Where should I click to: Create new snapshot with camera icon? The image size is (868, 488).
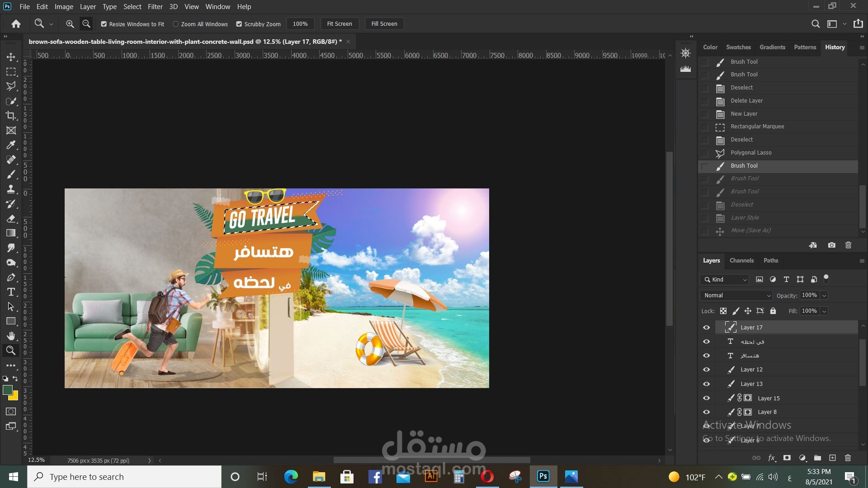[x=831, y=245]
